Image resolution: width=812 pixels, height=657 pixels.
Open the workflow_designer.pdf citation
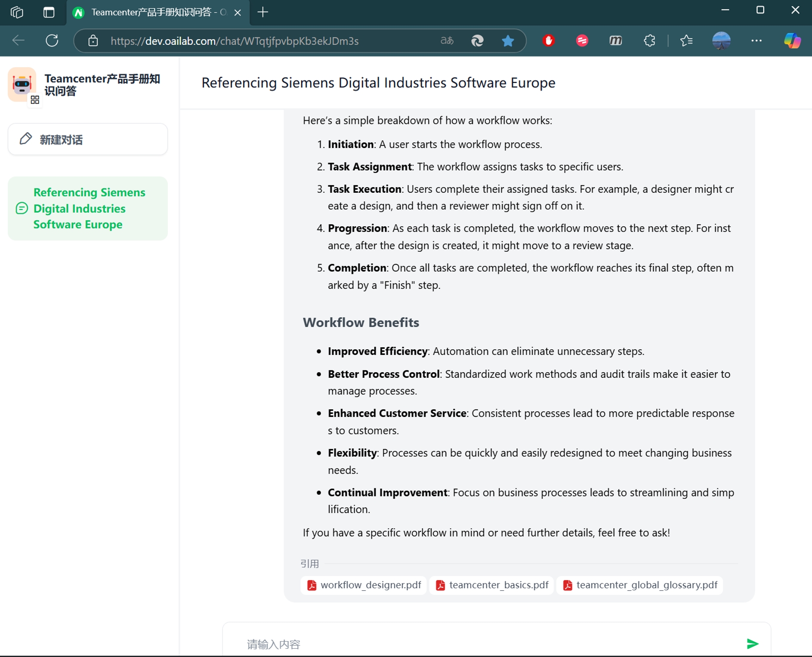click(364, 585)
